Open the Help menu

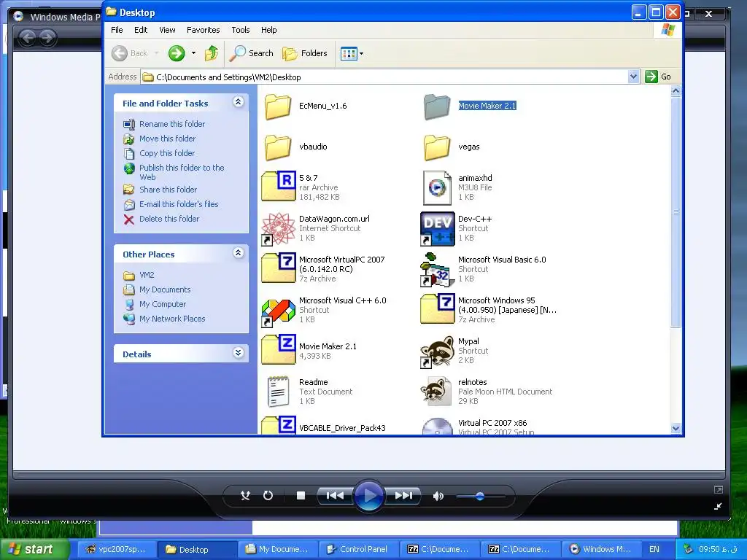click(x=268, y=30)
